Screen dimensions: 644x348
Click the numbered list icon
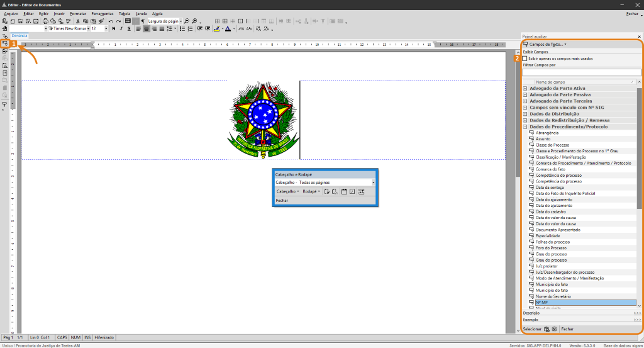(x=190, y=29)
